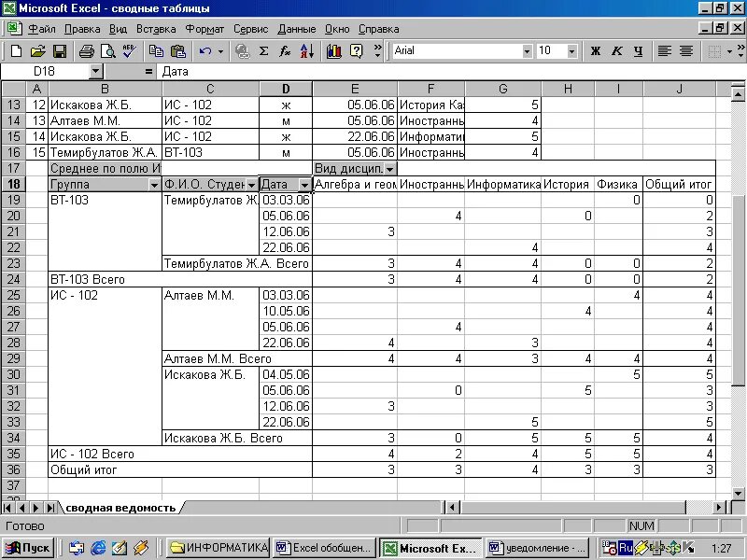
Task: Center text alignment icon
Action: point(686,51)
